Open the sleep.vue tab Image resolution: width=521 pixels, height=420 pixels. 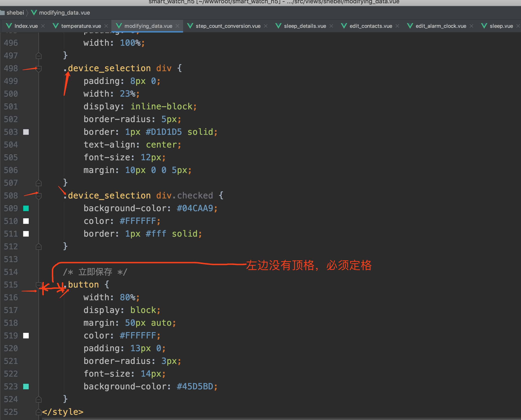pos(501,26)
